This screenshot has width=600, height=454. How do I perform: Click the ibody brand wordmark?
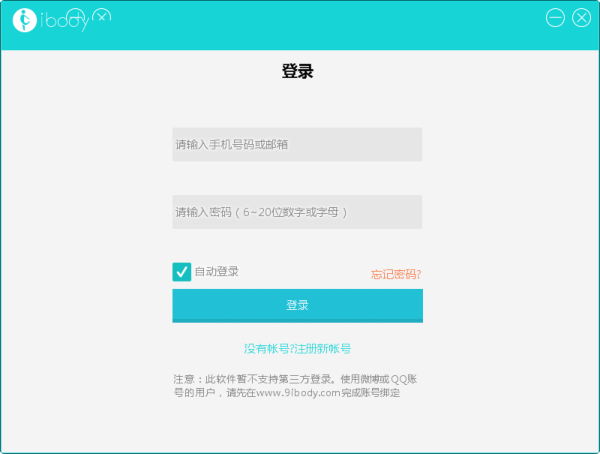pyautogui.click(x=60, y=22)
